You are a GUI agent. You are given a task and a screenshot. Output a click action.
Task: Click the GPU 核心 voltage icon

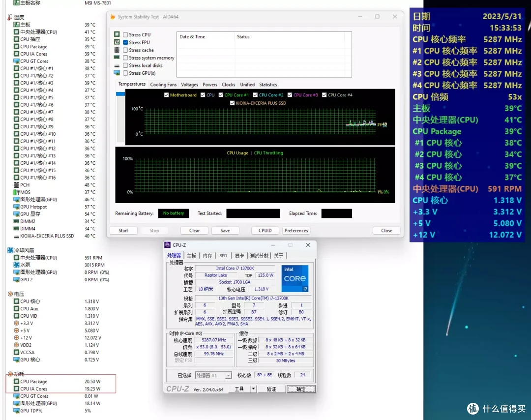point(16,360)
